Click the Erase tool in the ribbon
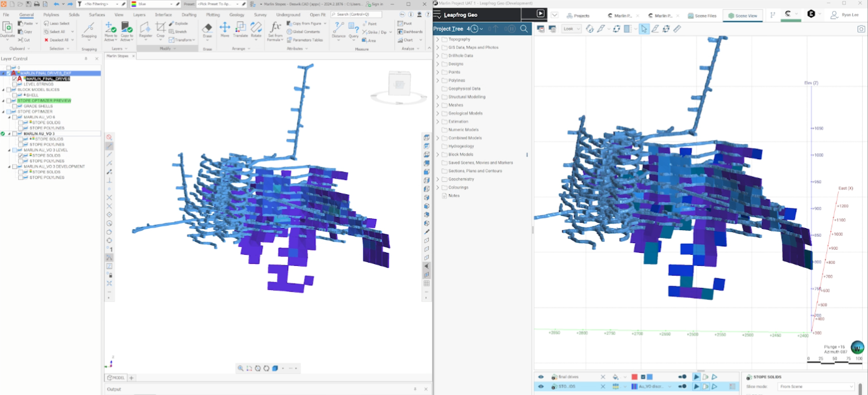868x395 pixels. tap(207, 30)
